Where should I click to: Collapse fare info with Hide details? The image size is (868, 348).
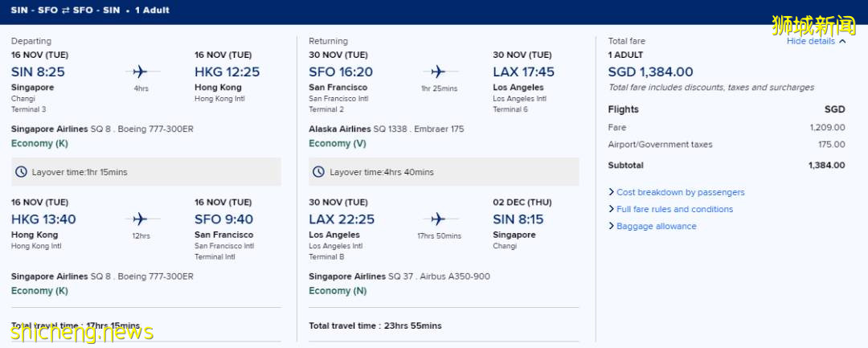click(811, 41)
